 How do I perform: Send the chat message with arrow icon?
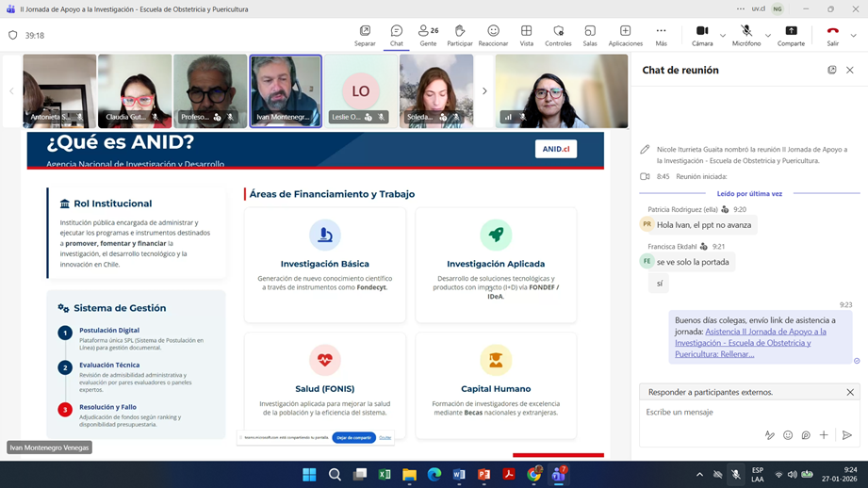(x=846, y=435)
